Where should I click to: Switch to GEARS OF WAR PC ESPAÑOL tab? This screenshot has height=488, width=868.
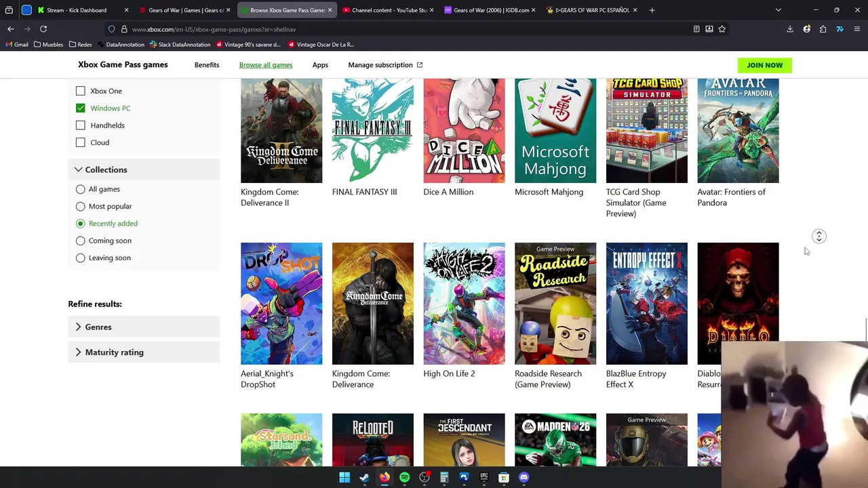(591, 10)
